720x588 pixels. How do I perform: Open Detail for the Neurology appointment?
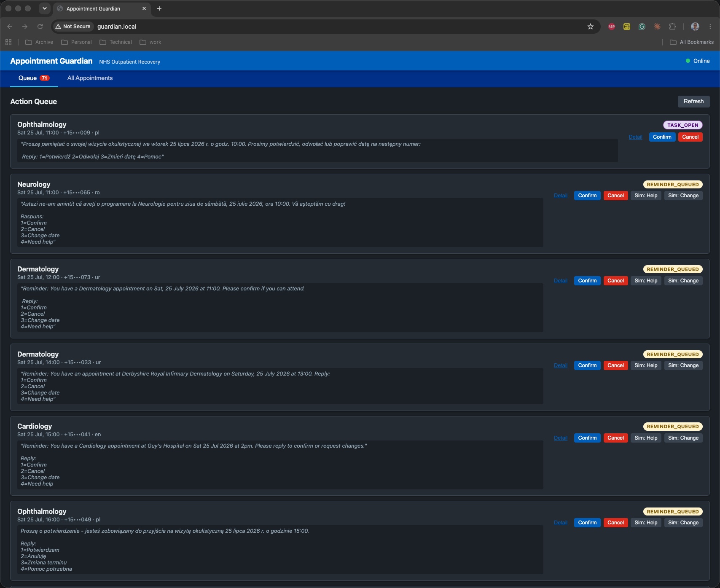click(x=561, y=196)
